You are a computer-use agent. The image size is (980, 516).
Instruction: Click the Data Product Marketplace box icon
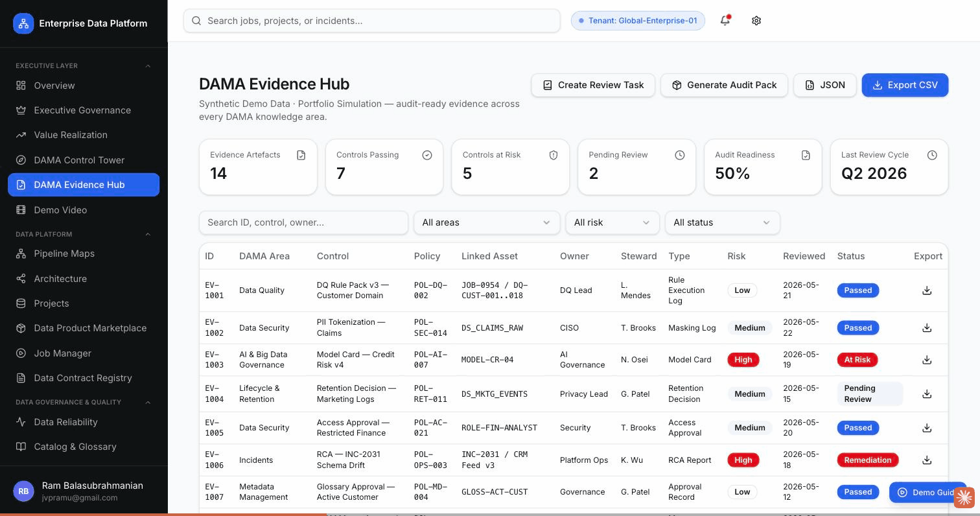coord(21,328)
